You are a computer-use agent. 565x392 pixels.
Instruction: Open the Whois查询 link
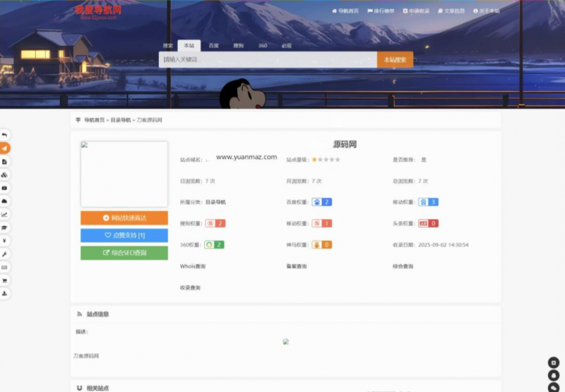point(193,266)
